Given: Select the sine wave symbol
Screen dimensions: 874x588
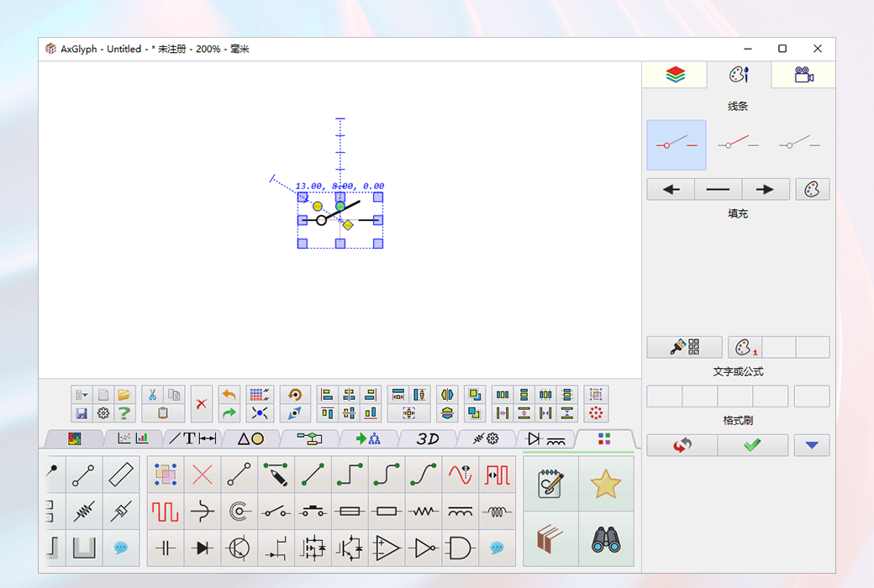Looking at the screenshot, I should click(461, 474).
